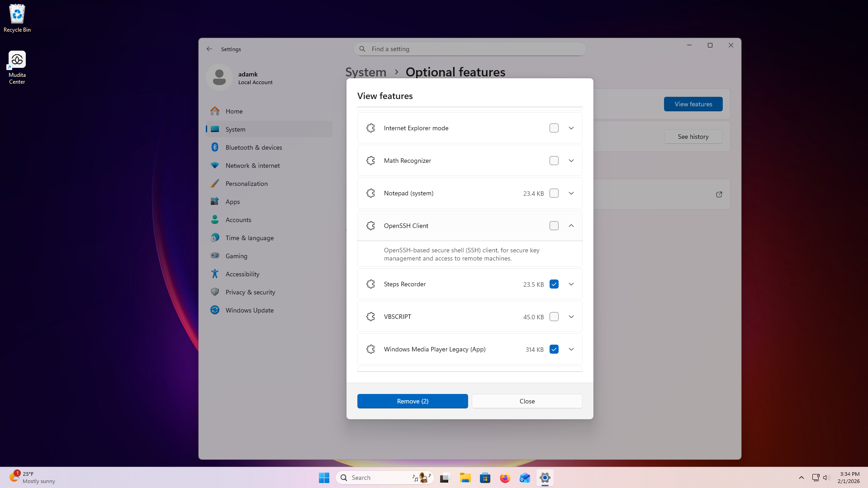Open Accounts settings
The height and width of the screenshot is (488, 868).
(269, 220)
